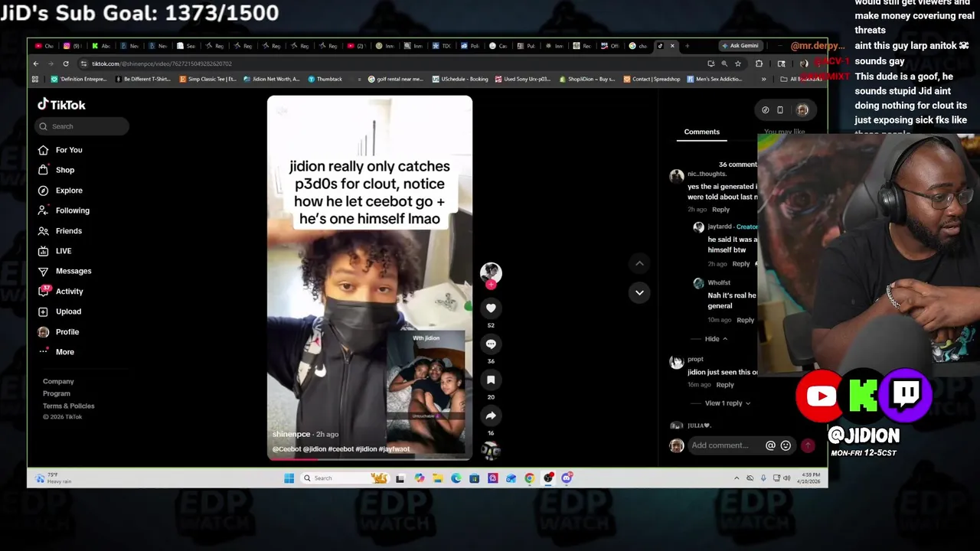
Task: Click the tiktok.com address bar
Action: 390,64
